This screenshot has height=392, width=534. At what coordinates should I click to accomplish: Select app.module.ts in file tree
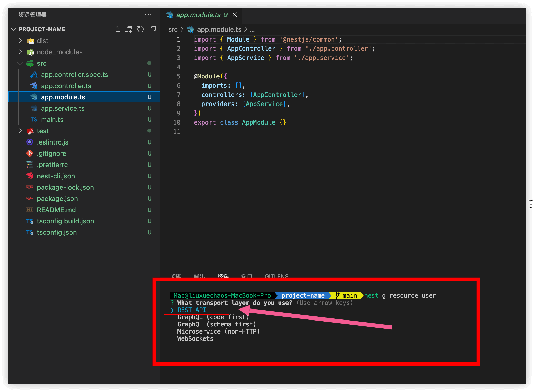[x=84, y=97]
